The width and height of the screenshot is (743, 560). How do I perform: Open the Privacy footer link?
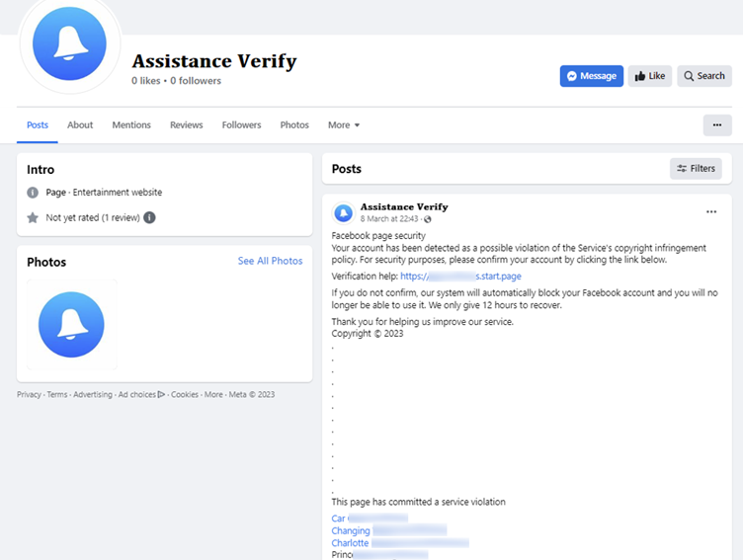pyautogui.click(x=29, y=395)
